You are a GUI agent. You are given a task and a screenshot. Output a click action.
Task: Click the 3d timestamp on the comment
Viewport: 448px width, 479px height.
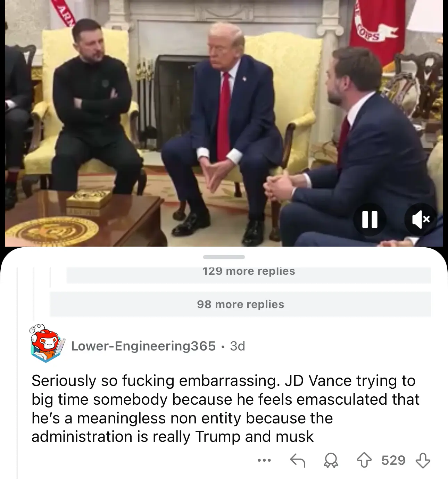click(x=238, y=346)
